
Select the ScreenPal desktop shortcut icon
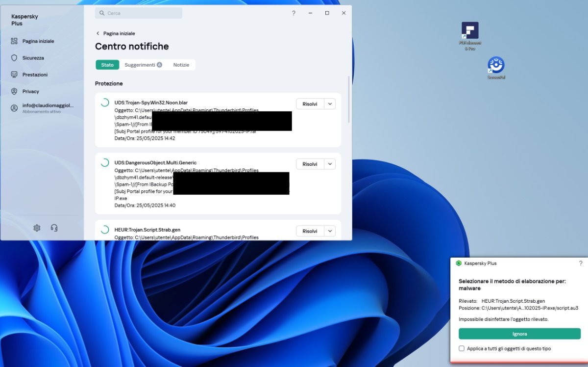tap(496, 68)
